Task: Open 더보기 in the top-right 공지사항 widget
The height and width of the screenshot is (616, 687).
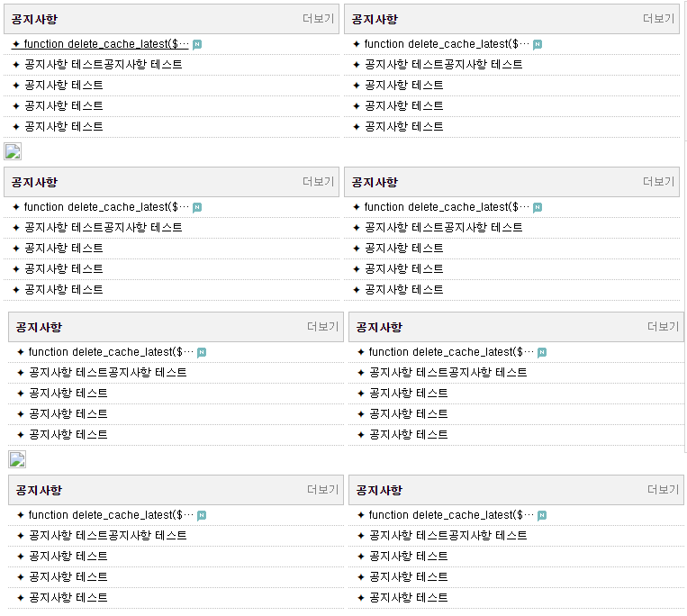Action: tap(658, 18)
